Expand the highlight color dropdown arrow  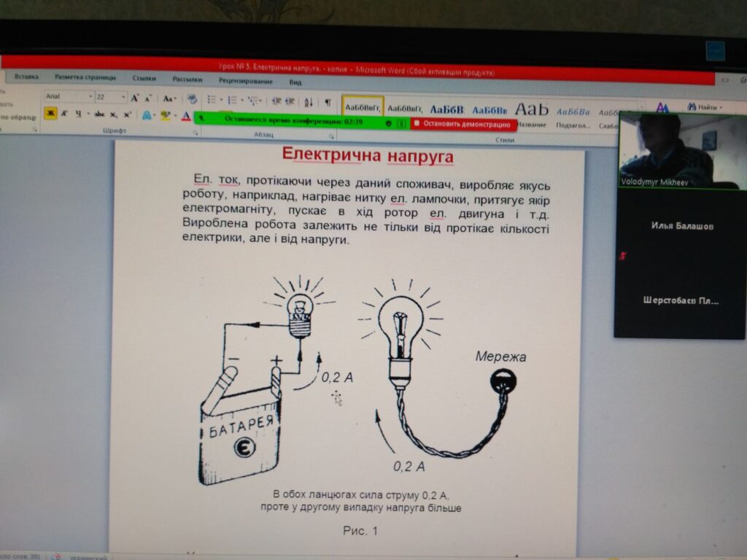[x=174, y=116]
